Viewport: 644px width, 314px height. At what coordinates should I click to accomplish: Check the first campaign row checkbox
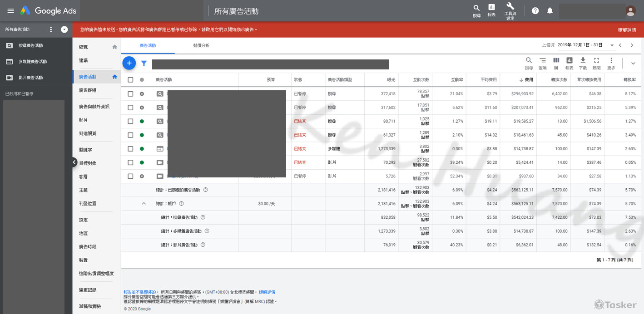click(x=129, y=93)
